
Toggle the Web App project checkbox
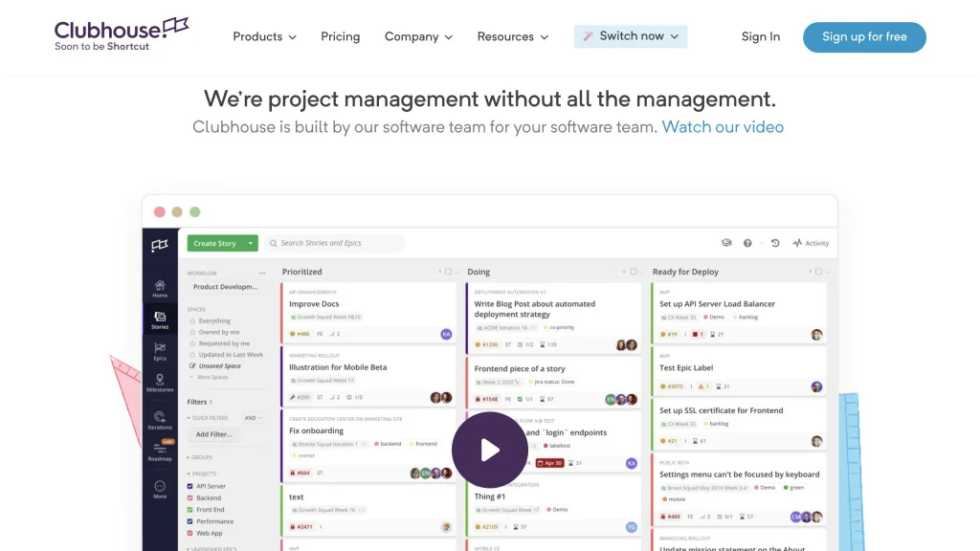[x=190, y=533]
